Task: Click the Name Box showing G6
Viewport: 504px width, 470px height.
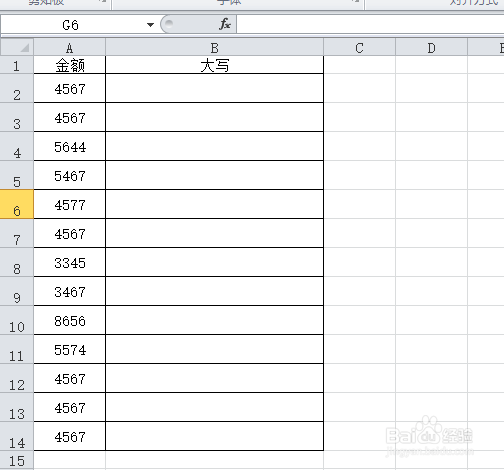Action: pyautogui.click(x=71, y=25)
